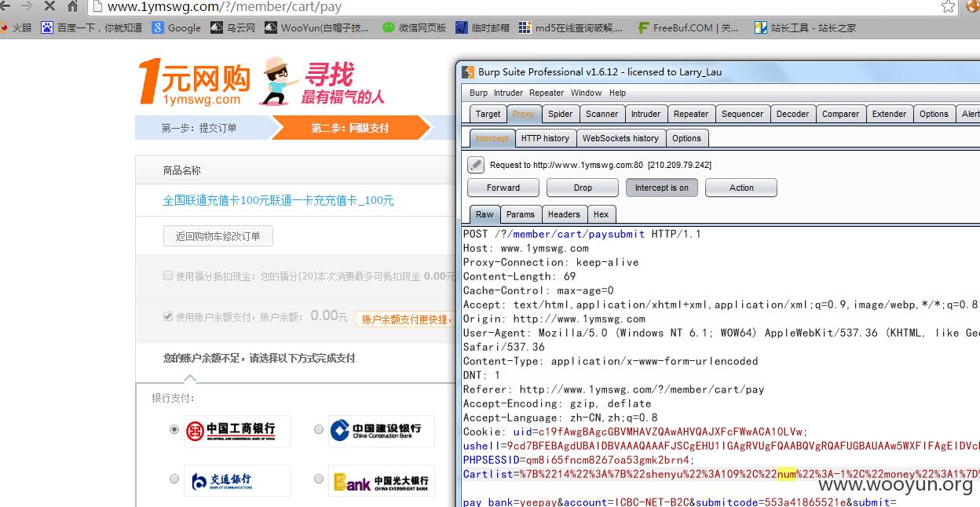Click the 1元网购 site logo

194,82
